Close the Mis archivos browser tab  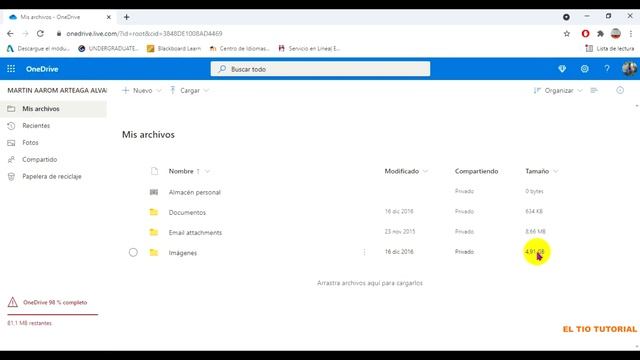[x=109, y=17]
